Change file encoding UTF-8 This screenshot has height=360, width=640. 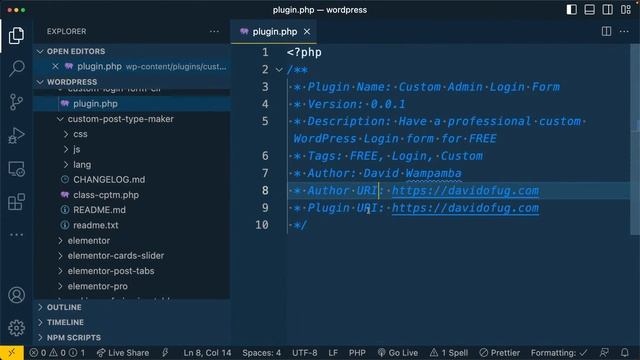(304, 353)
